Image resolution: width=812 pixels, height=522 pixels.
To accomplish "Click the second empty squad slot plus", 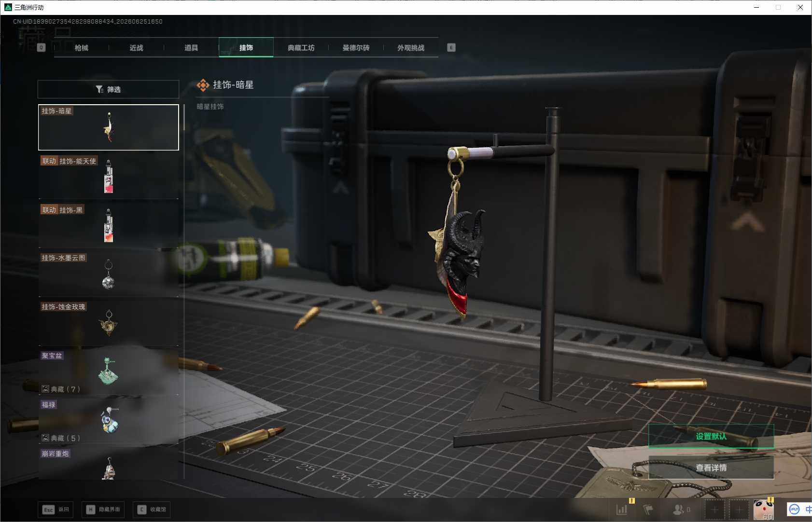I will pyautogui.click(x=739, y=509).
